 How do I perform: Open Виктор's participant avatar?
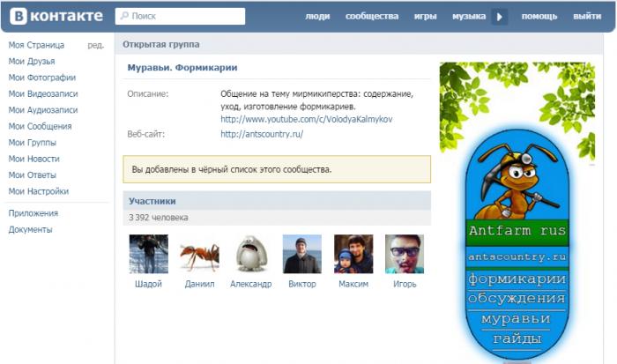[x=301, y=254]
